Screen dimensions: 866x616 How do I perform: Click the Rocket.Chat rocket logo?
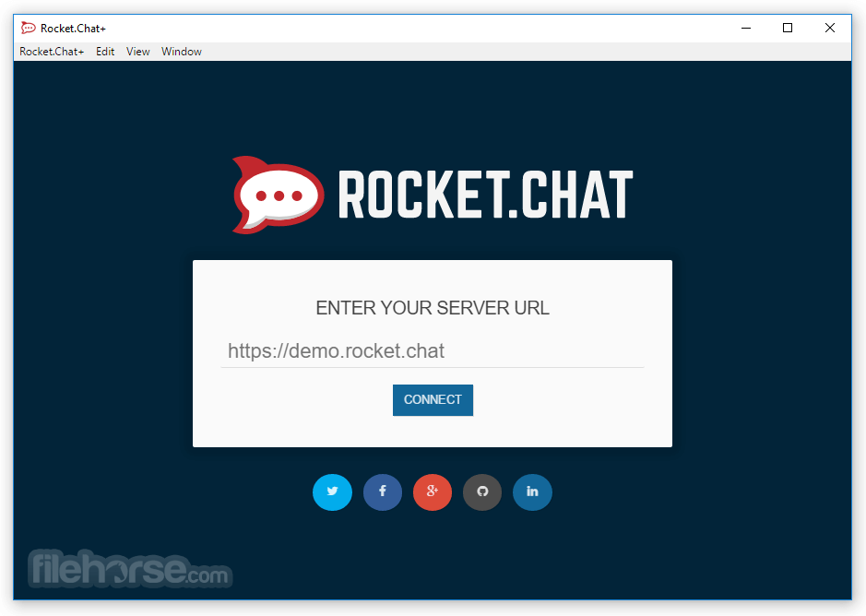(x=278, y=195)
